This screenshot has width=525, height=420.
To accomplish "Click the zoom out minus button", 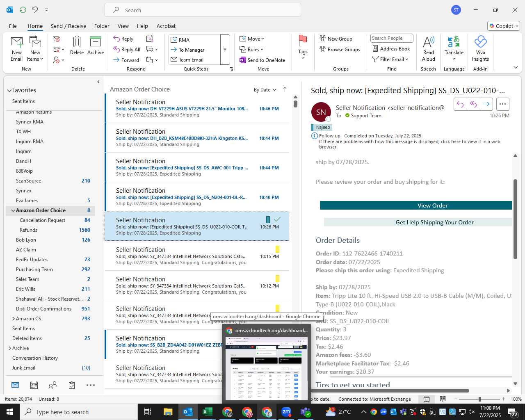I will pos(455,399).
